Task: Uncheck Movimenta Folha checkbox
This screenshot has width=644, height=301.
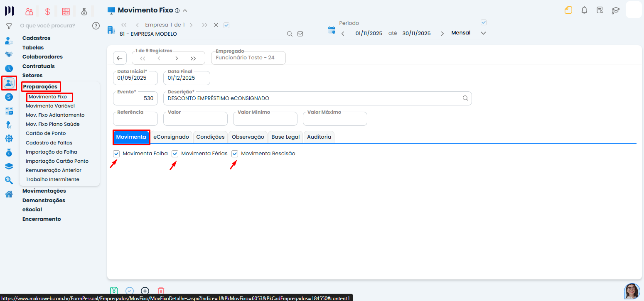Action: (116, 154)
